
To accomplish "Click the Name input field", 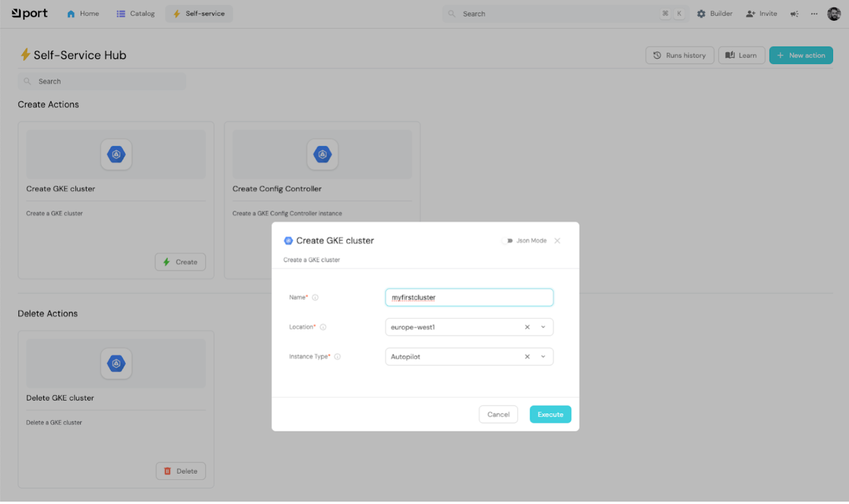I will [x=469, y=297].
